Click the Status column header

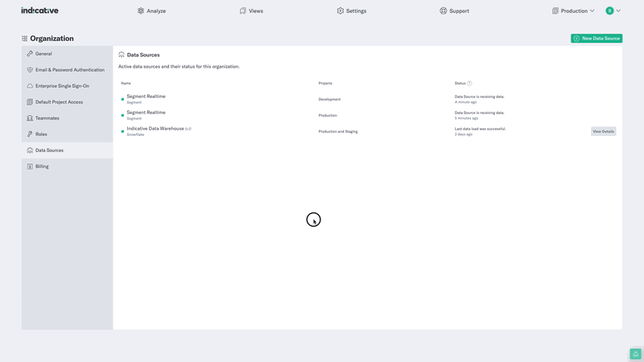click(x=460, y=84)
